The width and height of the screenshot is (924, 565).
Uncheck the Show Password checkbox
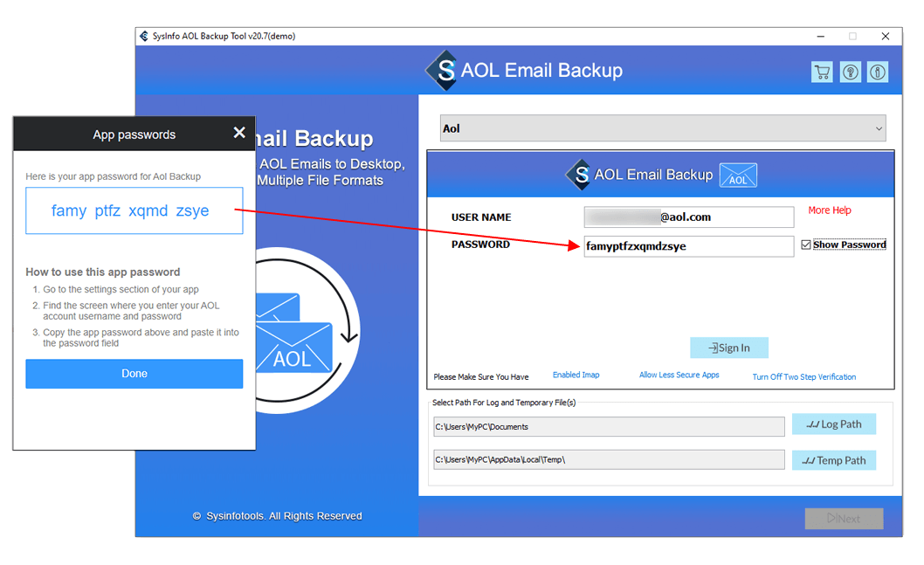point(805,245)
